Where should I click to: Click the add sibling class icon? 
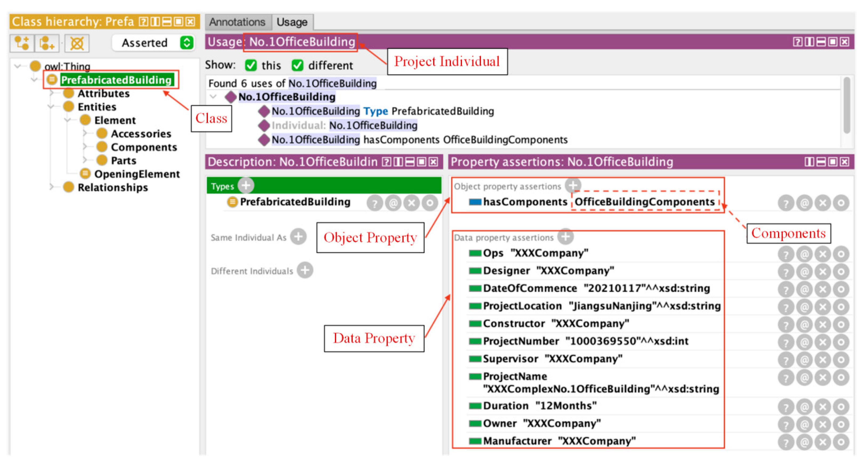pyautogui.click(x=47, y=43)
